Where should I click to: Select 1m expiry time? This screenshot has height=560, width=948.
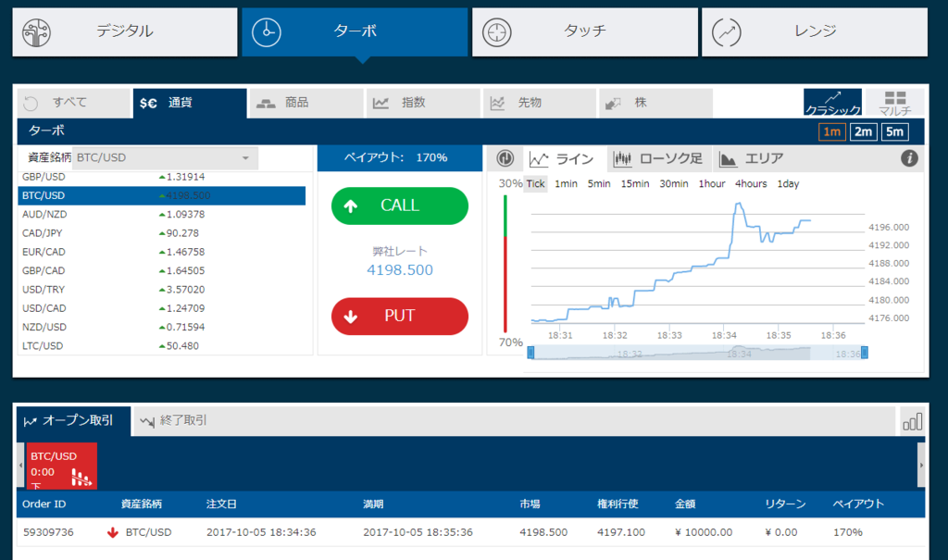tap(832, 131)
